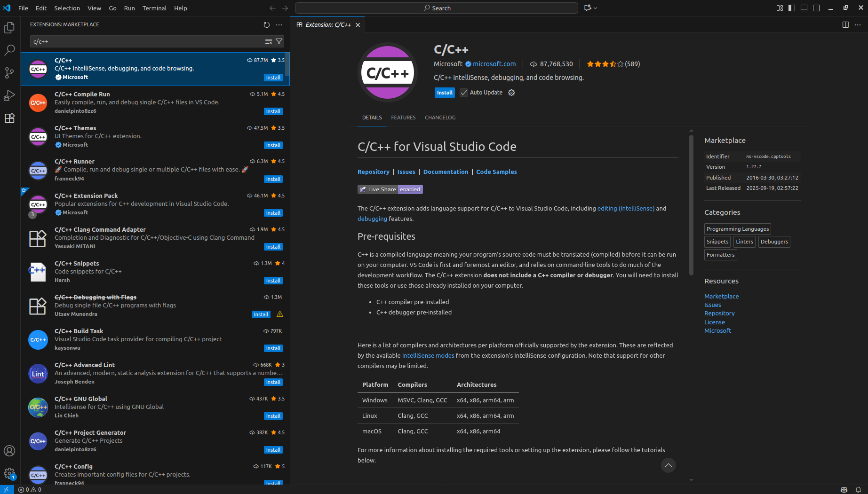Viewport: 868px width, 494px height.
Task: Install the C/C++ Compile Run extension
Action: click(x=273, y=111)
